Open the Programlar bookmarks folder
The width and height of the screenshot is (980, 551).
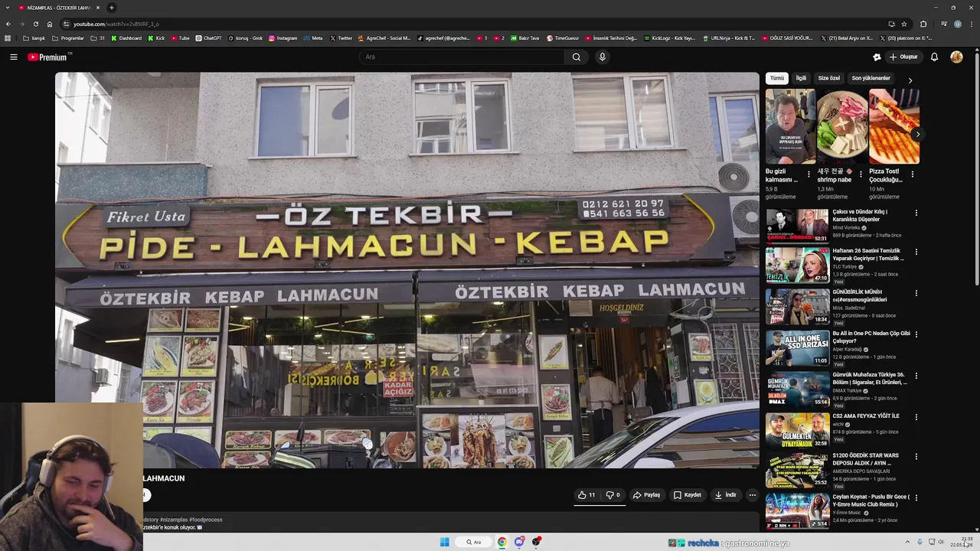pyautogui.click(x=68, y=37)
